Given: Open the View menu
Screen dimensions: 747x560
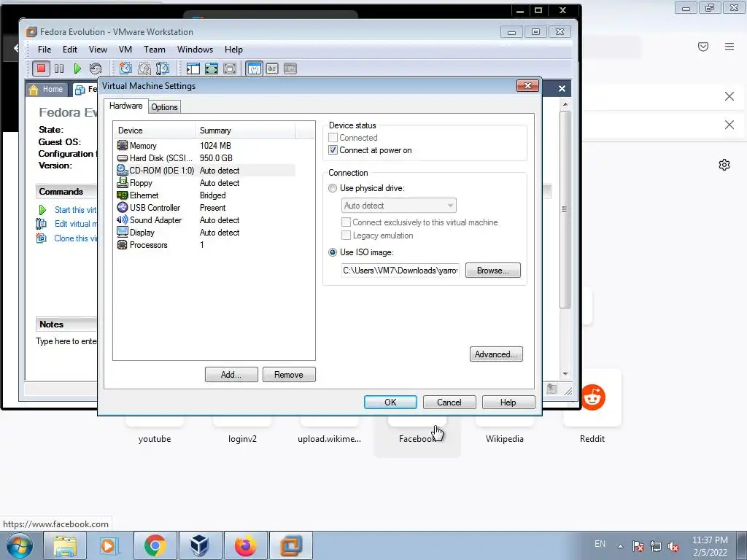Looking at the screenshot, I should click(98, 50).
